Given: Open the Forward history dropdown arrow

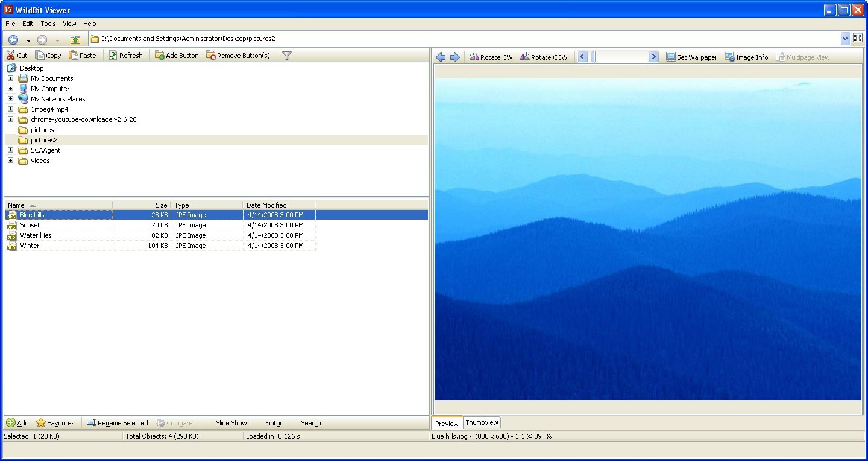Looking at the screenshot, I should pos(57,40).
